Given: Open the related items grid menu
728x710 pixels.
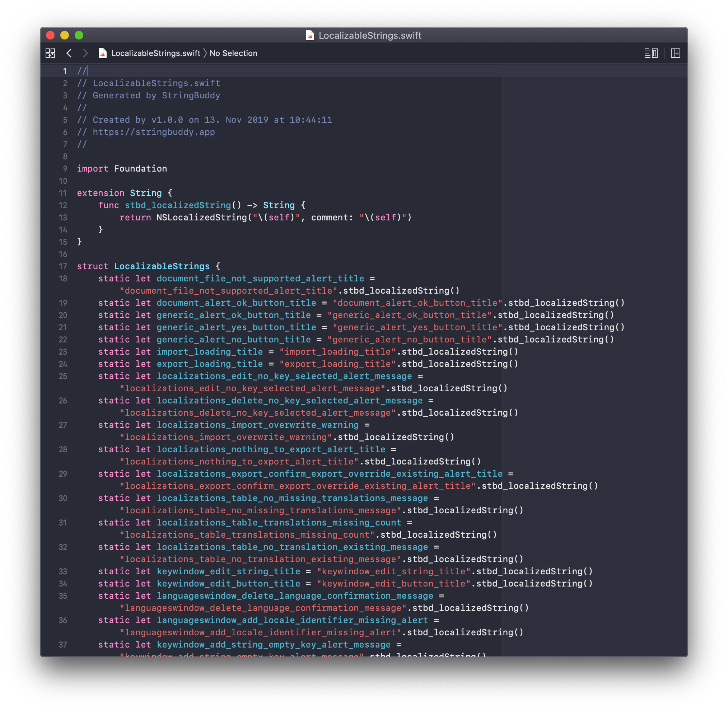Looking at the screenshot, I should pos(50,53).
